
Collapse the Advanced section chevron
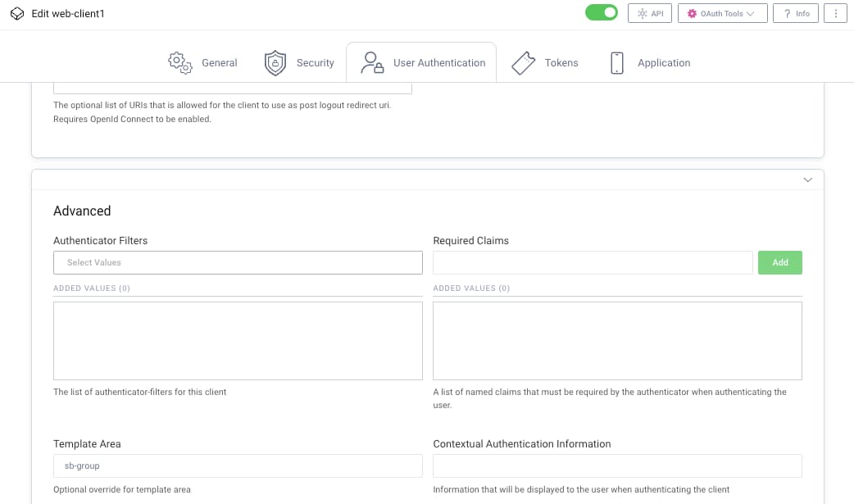(x=807, y=179)
